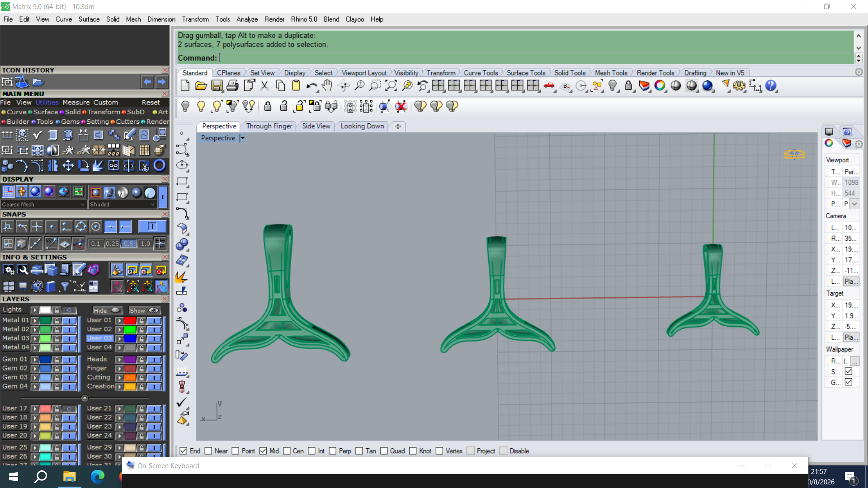Click the New file icon in the toolbar

185,86
